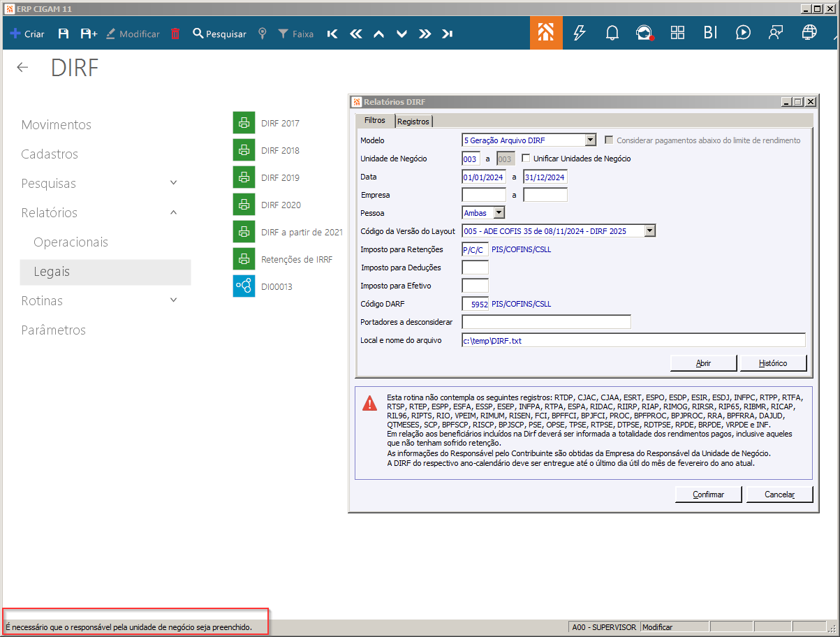The image size is (840, 637).
Task: Click the Imposto para Deduções field
Action: [476, 268]
